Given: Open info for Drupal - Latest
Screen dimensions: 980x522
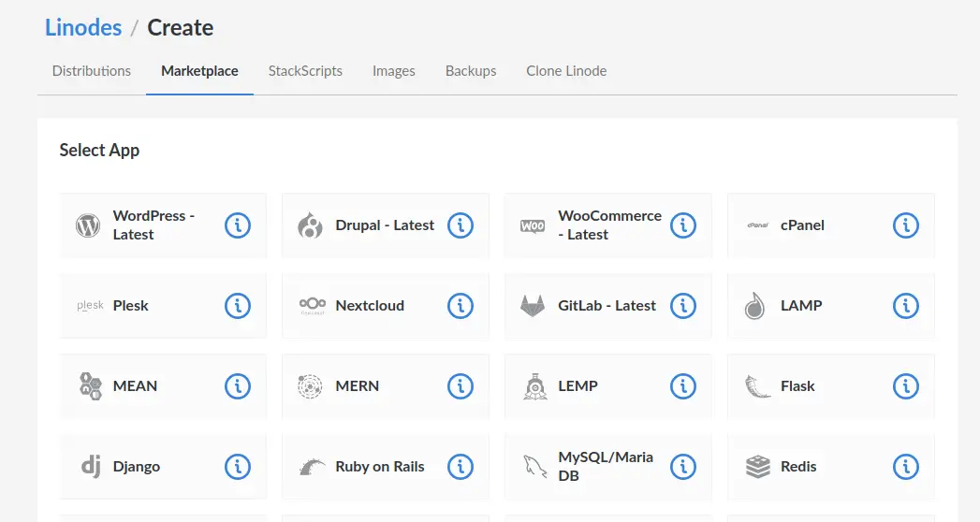Looking at the screenshot, I should (x=461, y=225).
